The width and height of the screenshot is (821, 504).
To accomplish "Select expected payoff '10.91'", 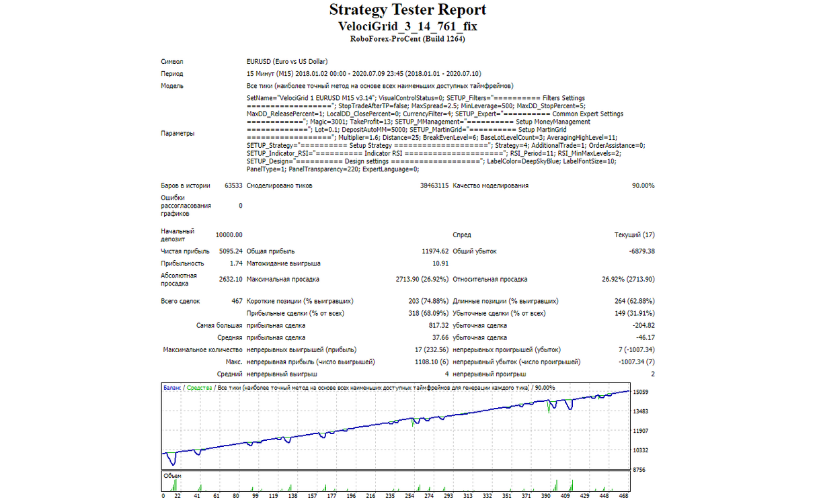I will pos(440,263).
